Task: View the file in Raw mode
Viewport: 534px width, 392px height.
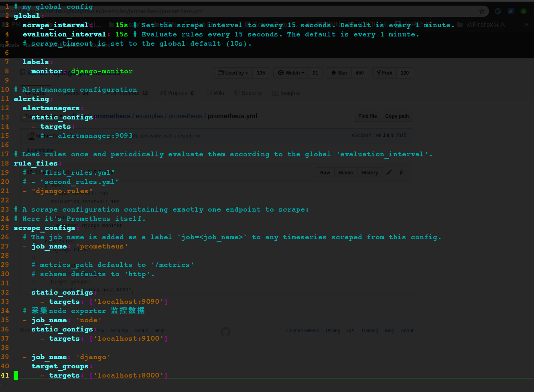Action: pyautogui.click(x=325, y=172)
